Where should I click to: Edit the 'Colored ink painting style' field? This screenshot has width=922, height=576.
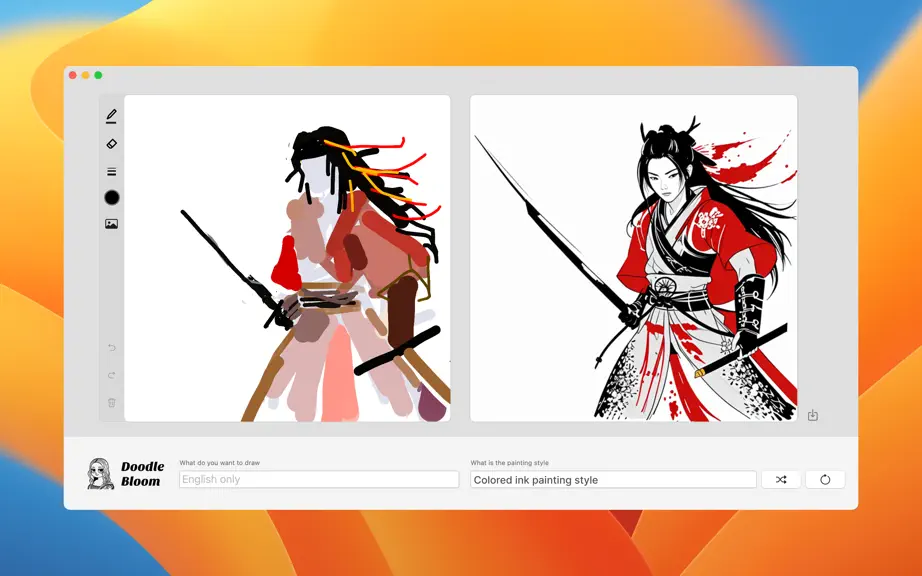pos(613,480)
